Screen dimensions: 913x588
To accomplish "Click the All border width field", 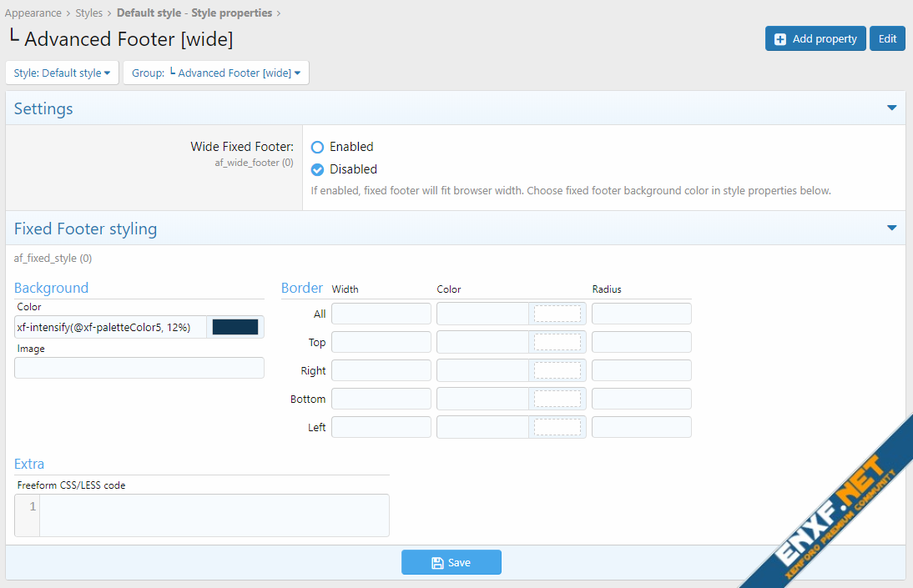I will click(381, 314).
